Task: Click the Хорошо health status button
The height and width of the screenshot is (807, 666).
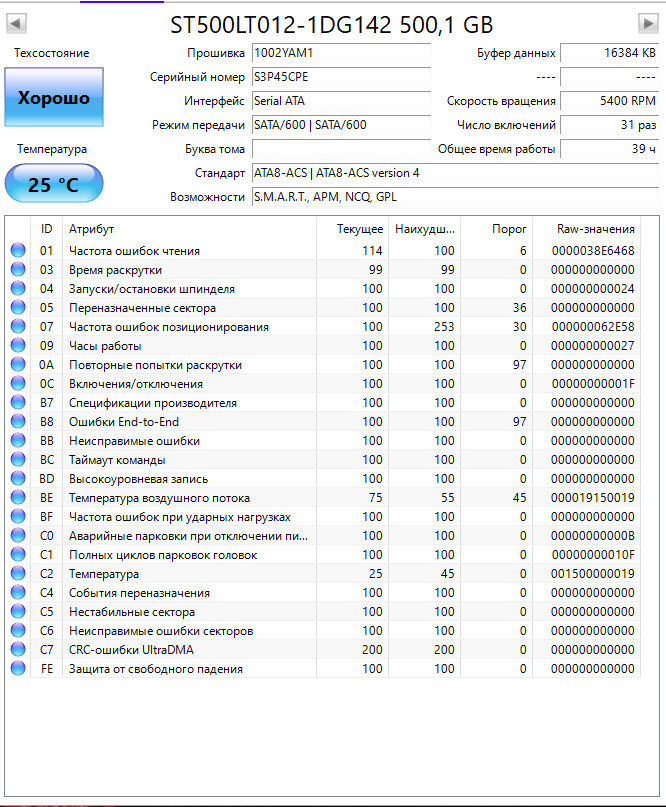Action: point(54,97)
